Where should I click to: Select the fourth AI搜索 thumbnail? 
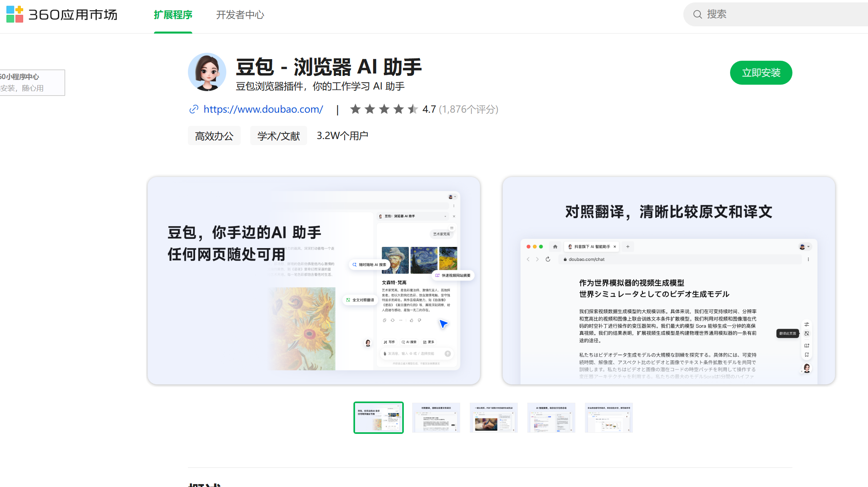[x=551, y=417]
